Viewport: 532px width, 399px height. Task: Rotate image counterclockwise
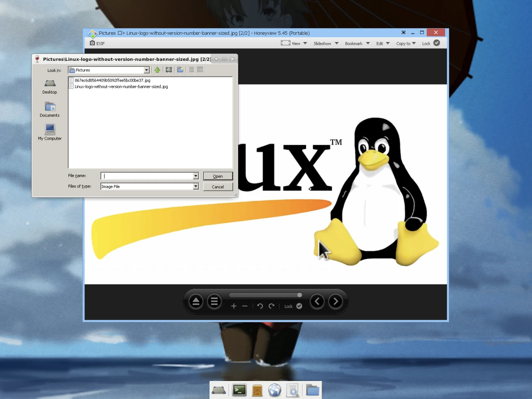pyautogui.click(x=260, y=306)
